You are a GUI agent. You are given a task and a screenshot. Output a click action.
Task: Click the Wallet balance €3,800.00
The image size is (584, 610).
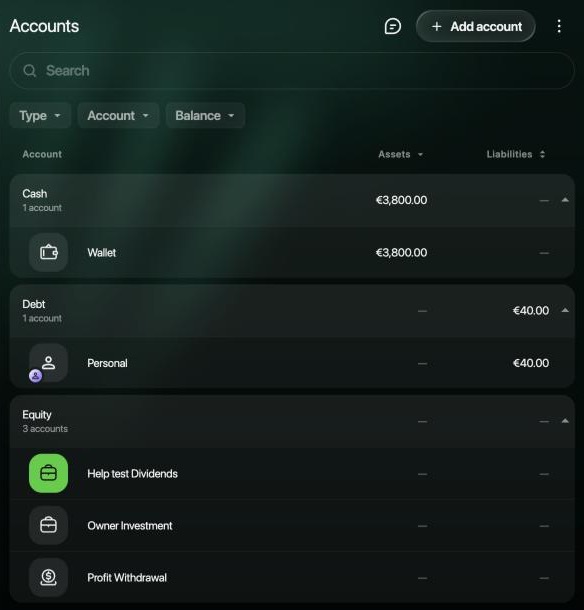point(401,252)
